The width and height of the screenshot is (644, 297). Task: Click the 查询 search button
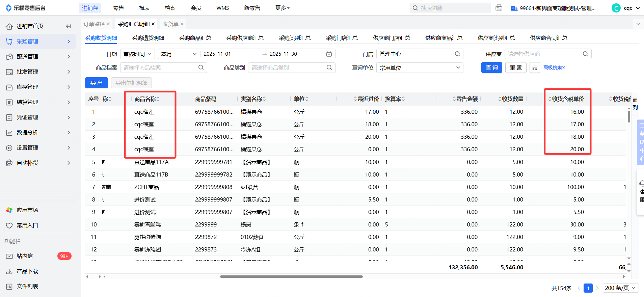click(491, 68)
